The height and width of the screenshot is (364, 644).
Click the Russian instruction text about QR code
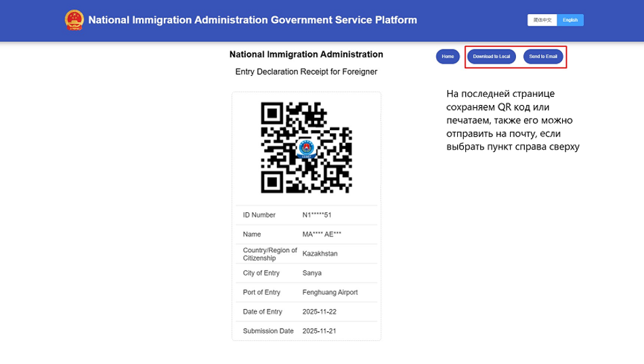[513, 120]
